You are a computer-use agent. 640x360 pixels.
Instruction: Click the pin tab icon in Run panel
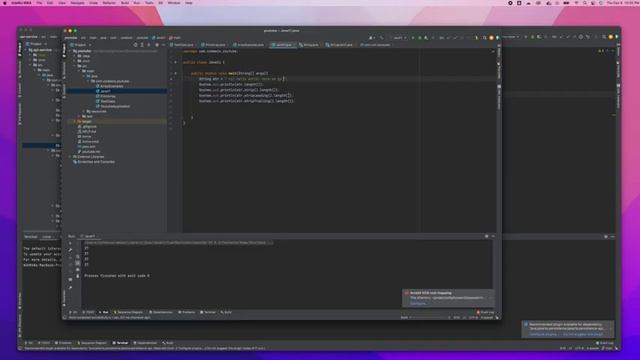70,288
